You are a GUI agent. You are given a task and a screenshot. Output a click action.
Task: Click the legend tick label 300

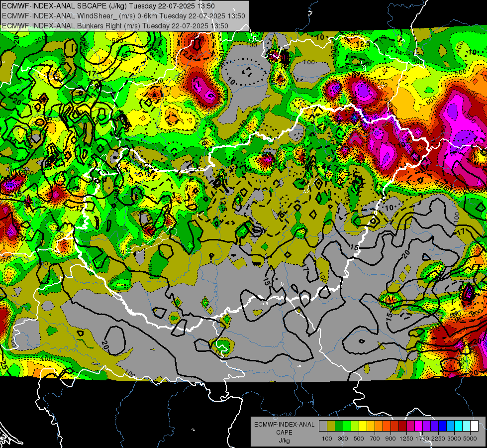(x=343, y=439)
